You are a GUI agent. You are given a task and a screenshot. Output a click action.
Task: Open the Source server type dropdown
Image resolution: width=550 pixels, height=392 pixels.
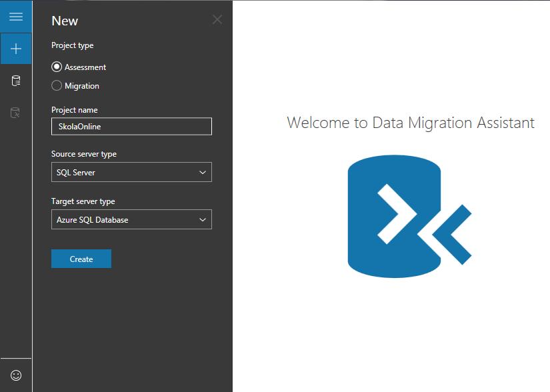tap(131, 172)
